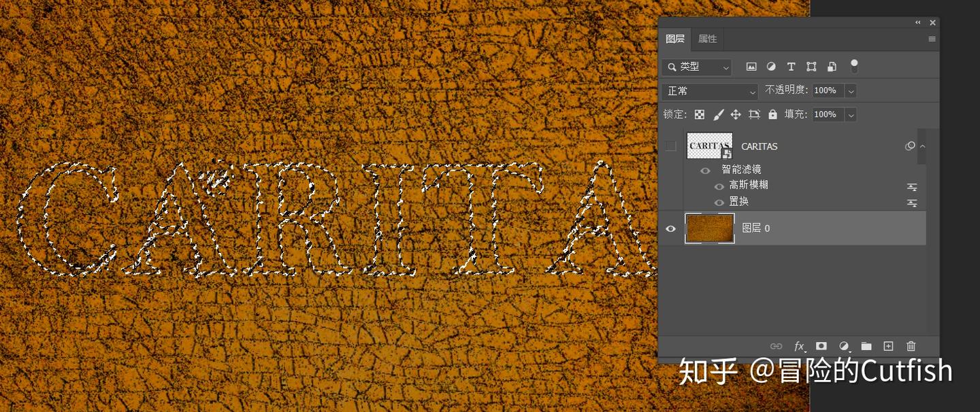Show the CARITAS layer visibility box
Image resolution: width=980 pixels, height=412 pixels.
click(670, 145)
